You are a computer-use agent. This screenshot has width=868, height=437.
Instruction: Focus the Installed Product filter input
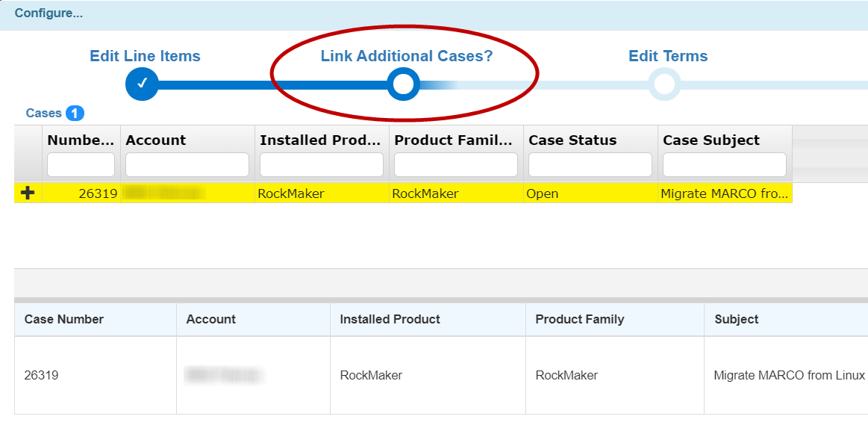click(321, 165)
